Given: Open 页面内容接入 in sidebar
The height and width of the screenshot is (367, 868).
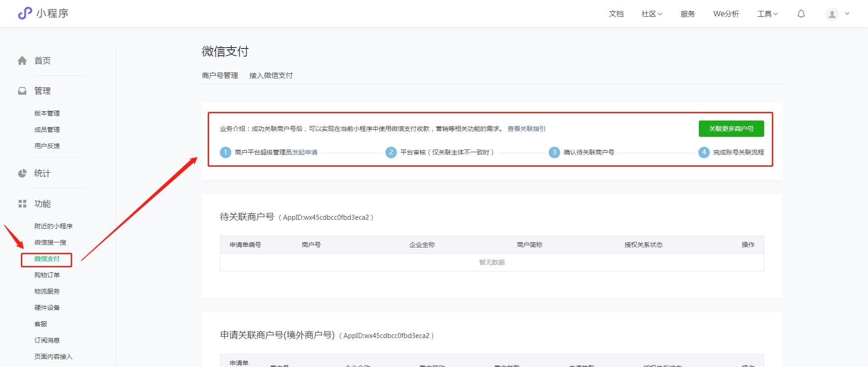Looking at the screenshot, I should (x=54, y=357).
